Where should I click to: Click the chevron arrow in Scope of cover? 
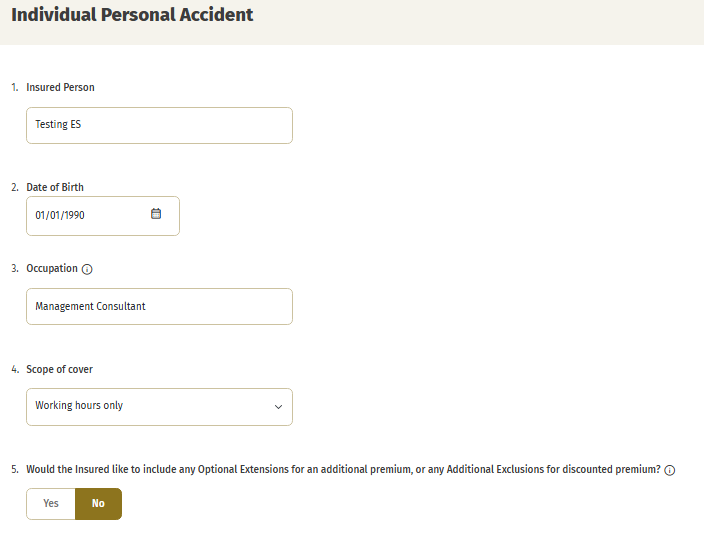tap(278, 407)
